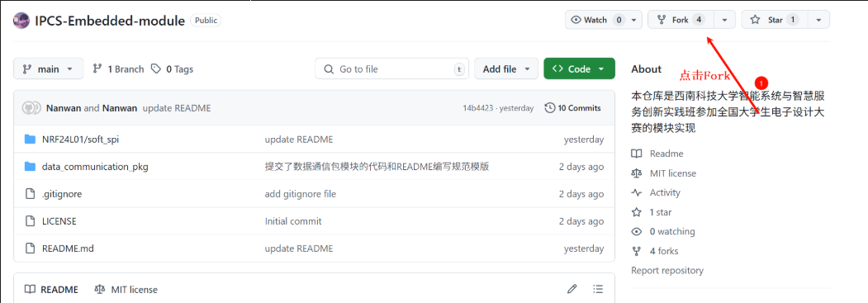Open the MIT license link in About
Screen dimensions: 868x303
click(664, 173)
